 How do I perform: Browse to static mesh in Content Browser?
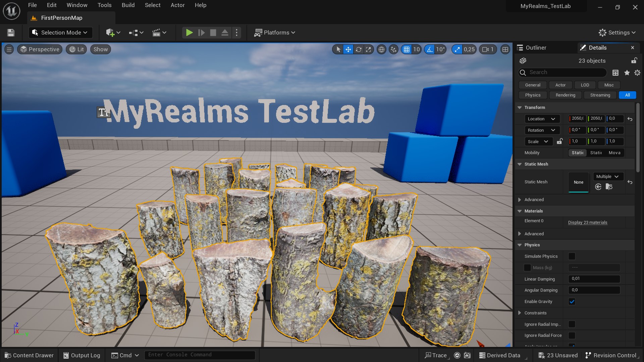[x=609, y=187]
